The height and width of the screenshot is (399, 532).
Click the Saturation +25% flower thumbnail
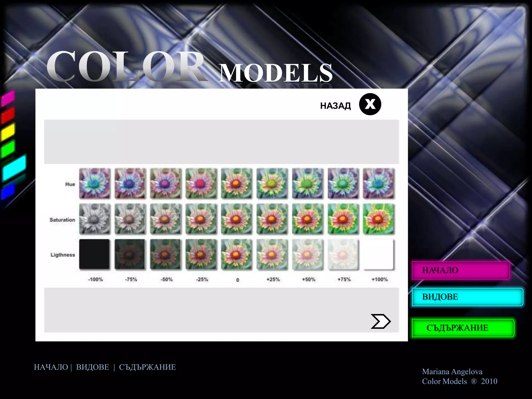(x=272, y=219)
